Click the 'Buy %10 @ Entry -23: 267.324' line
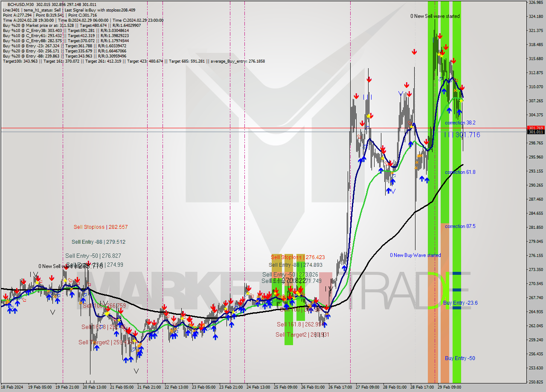This screenshot has height=392, width=546. [64, 46]
